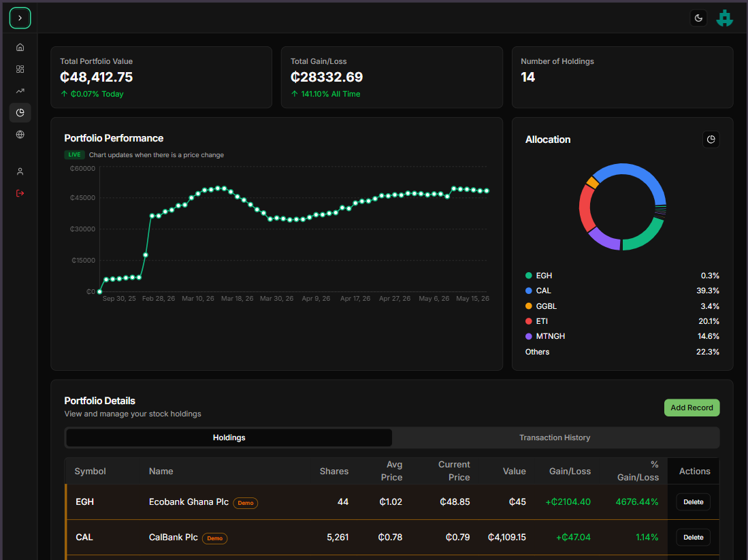The height and width of the screenshot is (560, 748).
Task: Click the CAL blue legend dot
Action: click(x=529, y=291)
